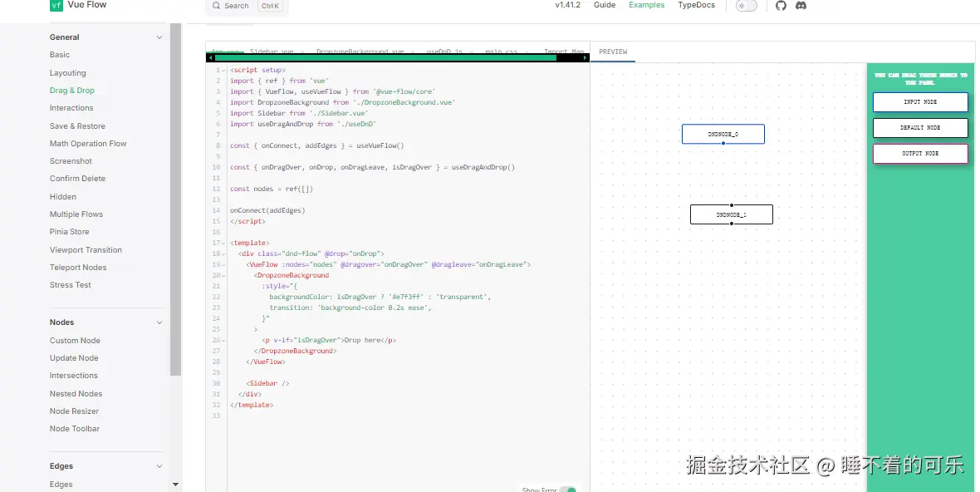The image size is (980, 492).
Task: Switch to the App.vue file tab
Action: [226, 52]
